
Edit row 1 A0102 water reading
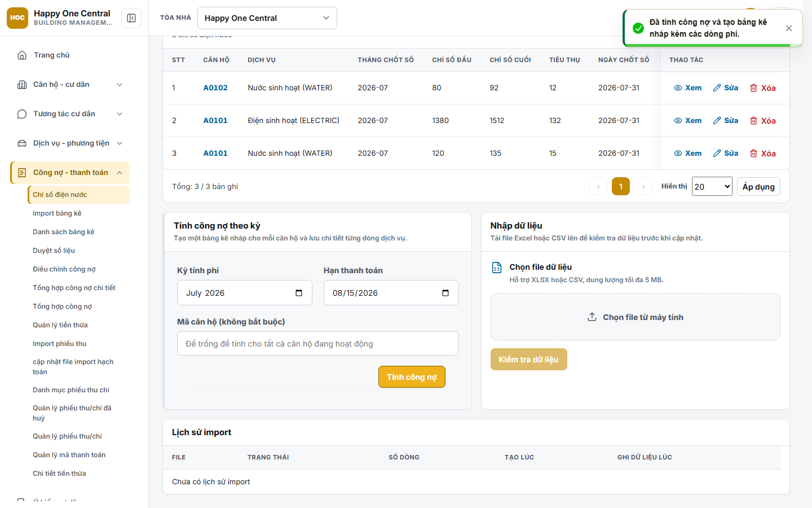[x=726, y=88]
